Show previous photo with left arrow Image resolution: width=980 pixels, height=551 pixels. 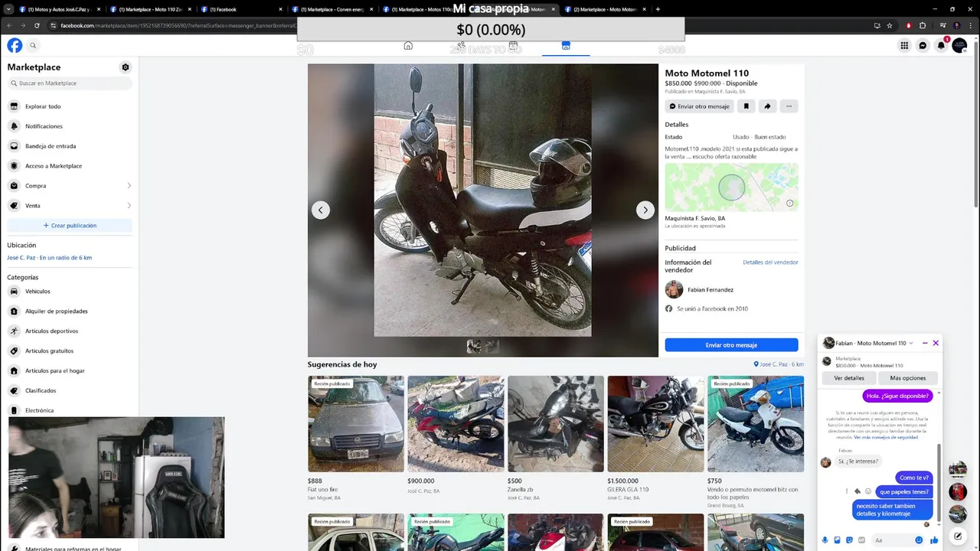pos(321,210)
